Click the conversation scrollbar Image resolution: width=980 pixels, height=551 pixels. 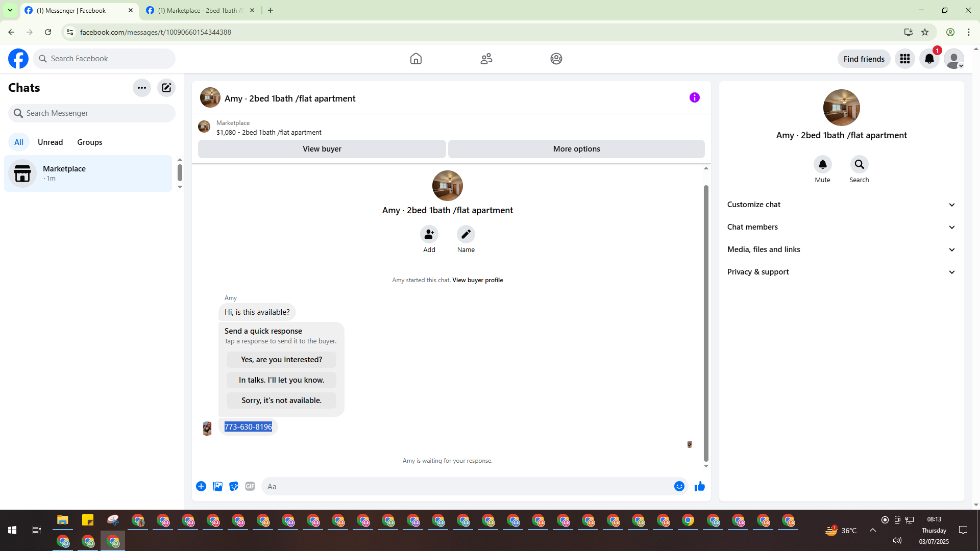pyautogui.click(x=706, y=321)
